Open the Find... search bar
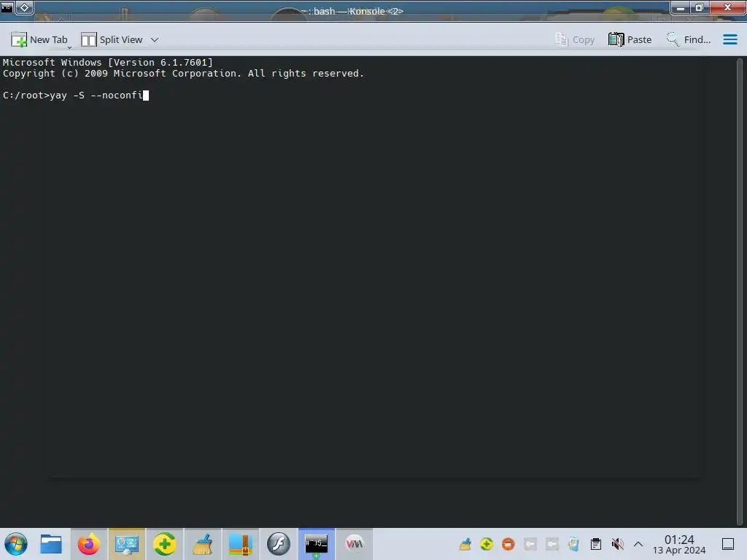This screenshot has height=560, width=747. click(689, 40)
